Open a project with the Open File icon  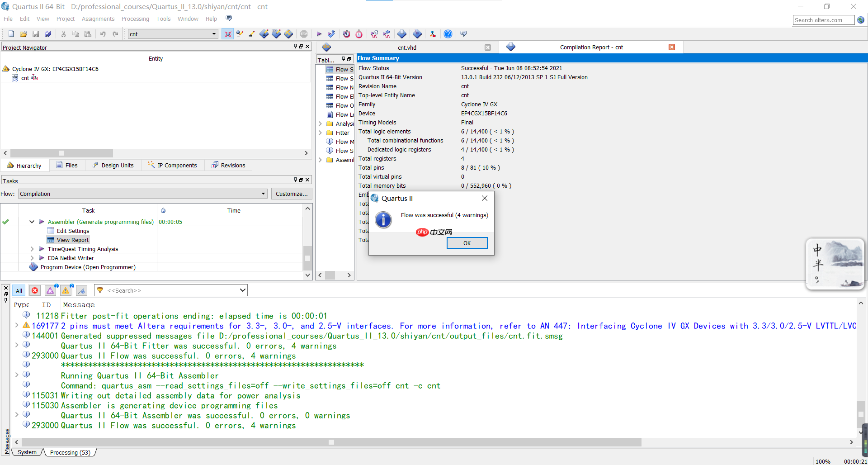coord(23,34)
